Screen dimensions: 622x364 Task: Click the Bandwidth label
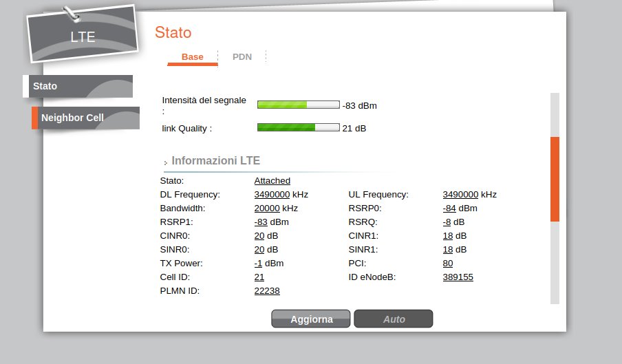click(182, 208)
